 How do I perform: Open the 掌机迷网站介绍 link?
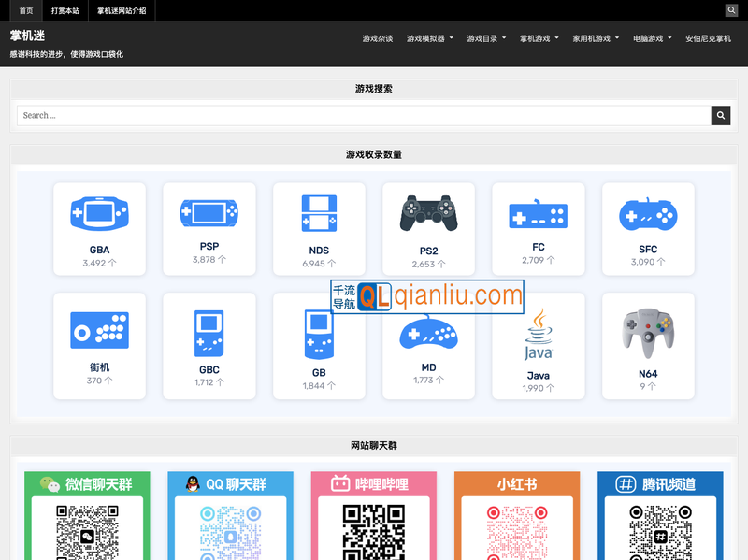point(122,10)
